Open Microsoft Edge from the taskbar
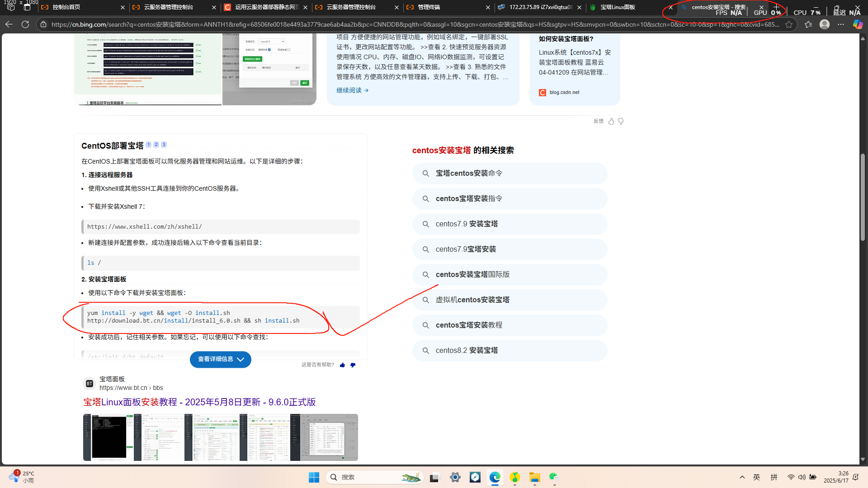The height and width of the screenshot is (488, 868). (x=495, y=477)
